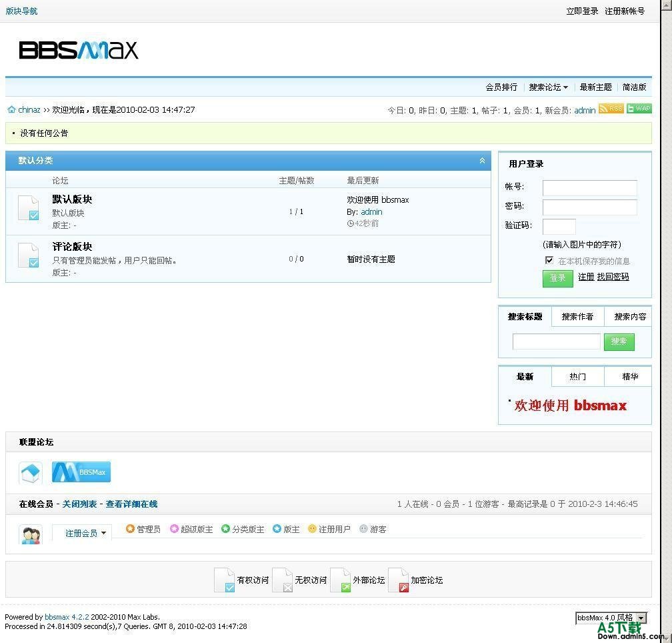672x643 pixels.
Task: Click the 版块导航 link
Action: (21, 11)
